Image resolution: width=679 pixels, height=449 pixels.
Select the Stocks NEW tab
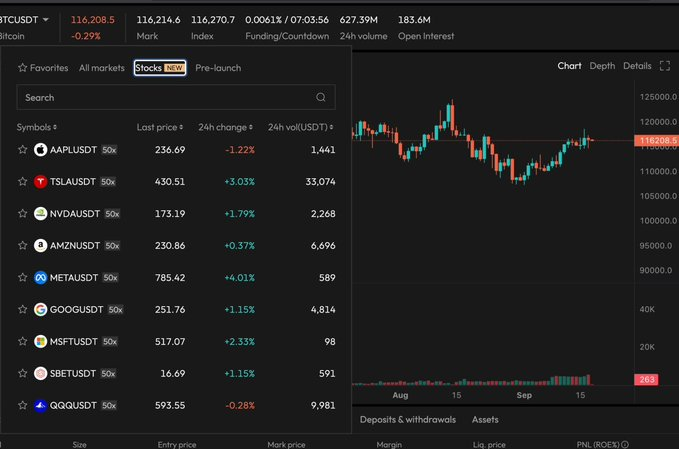coord(160,68)
